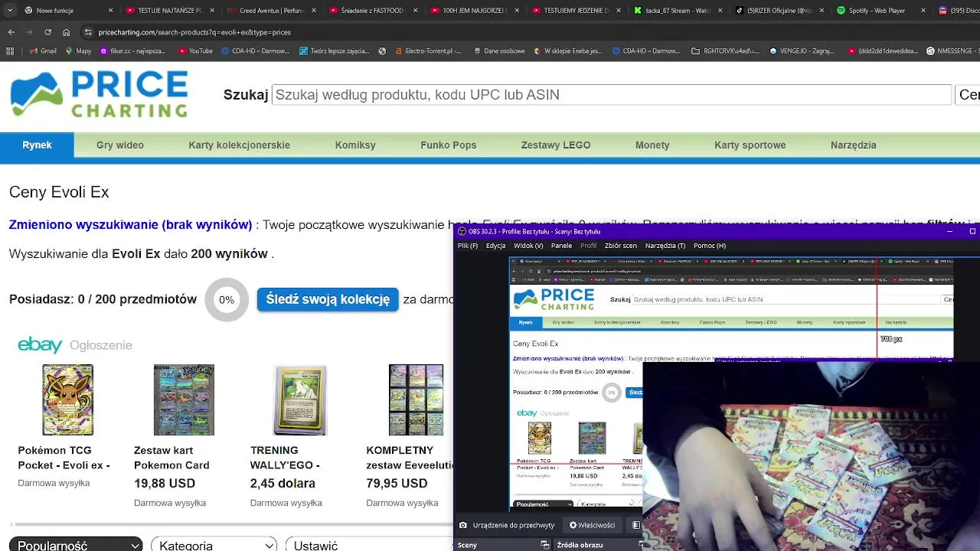
Task: Open Dane osobowe bookmark
Action: (x=498, y=51)
